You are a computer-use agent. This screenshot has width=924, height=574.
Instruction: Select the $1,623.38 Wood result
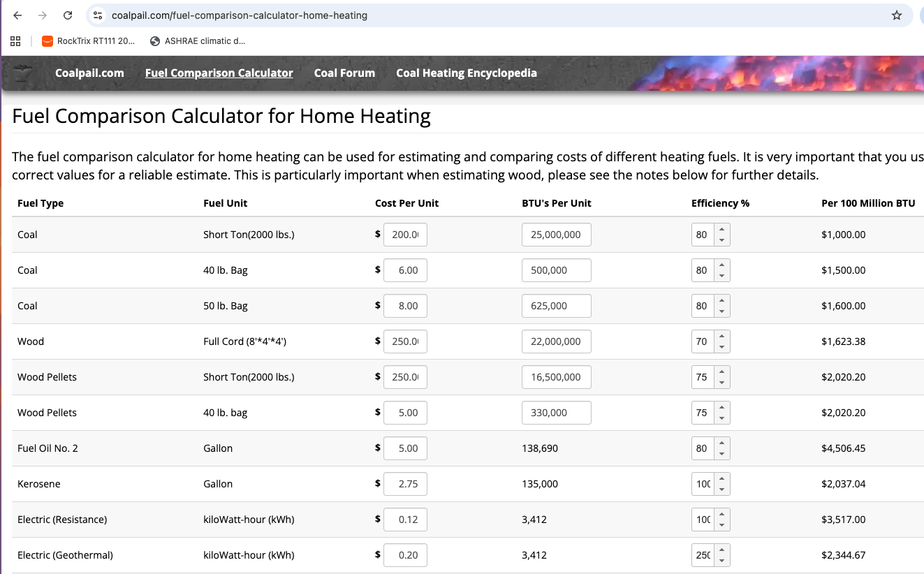click(844, 341)
